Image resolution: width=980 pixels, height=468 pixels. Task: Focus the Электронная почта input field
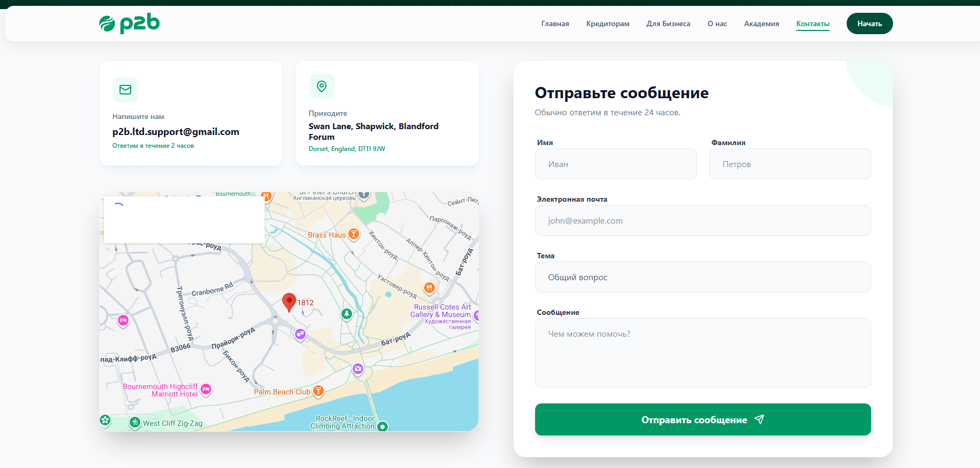703,220
